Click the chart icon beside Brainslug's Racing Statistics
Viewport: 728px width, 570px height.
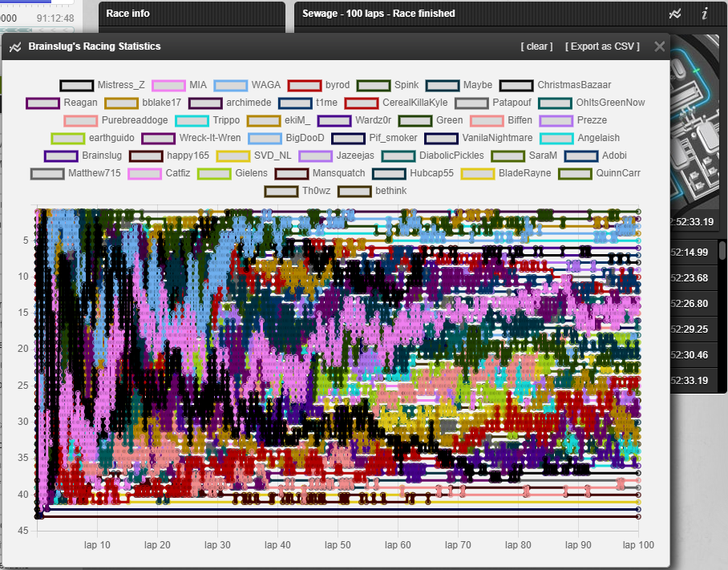[x=15, y=46]
